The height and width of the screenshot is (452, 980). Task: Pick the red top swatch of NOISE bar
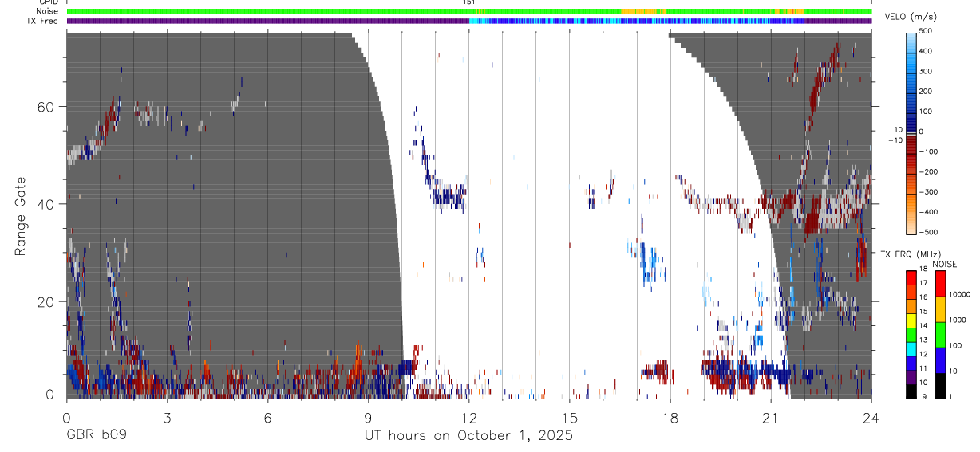point(940,283)
